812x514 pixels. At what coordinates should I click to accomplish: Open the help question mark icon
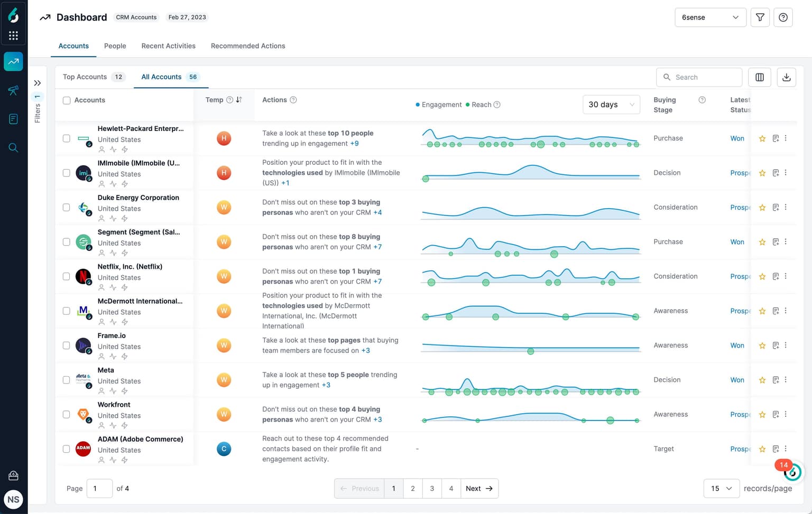783,17
